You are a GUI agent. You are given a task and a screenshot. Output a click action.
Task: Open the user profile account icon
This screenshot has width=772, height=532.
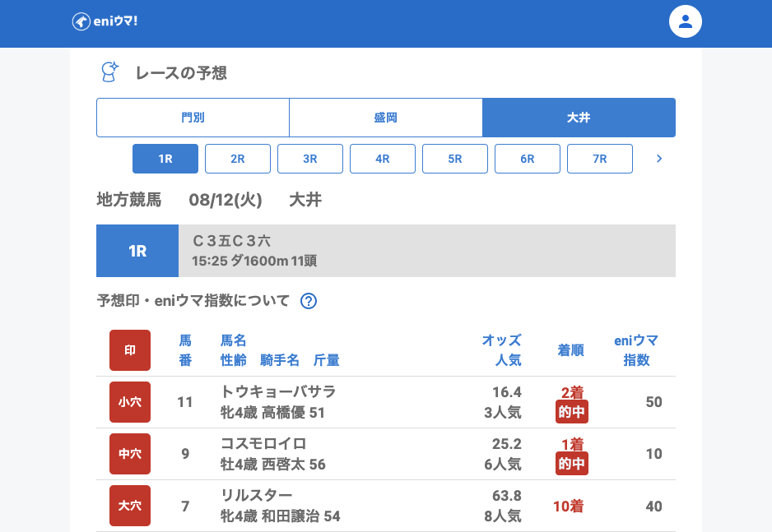coord(685,21)
